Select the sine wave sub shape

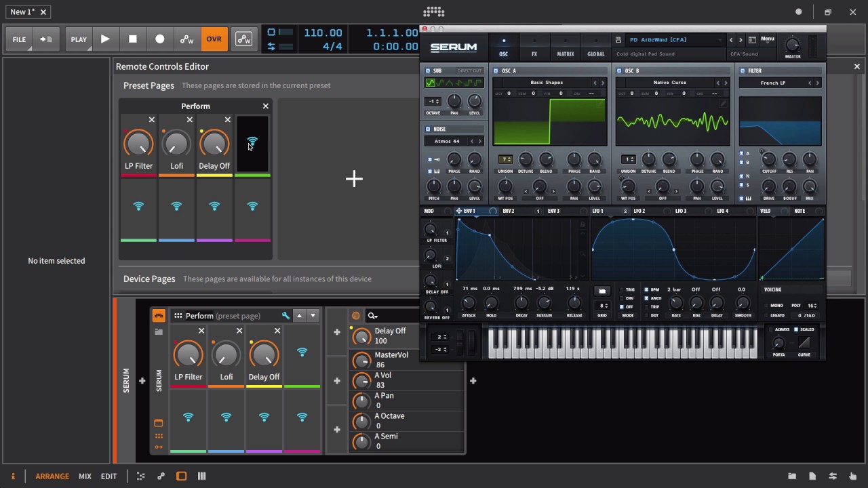[430, 83]
